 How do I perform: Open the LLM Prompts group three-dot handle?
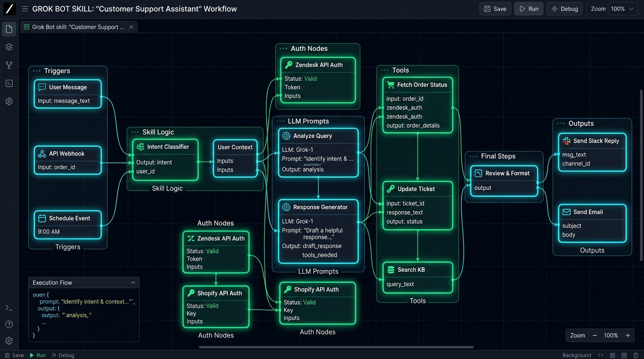click(x=280, y=122)
